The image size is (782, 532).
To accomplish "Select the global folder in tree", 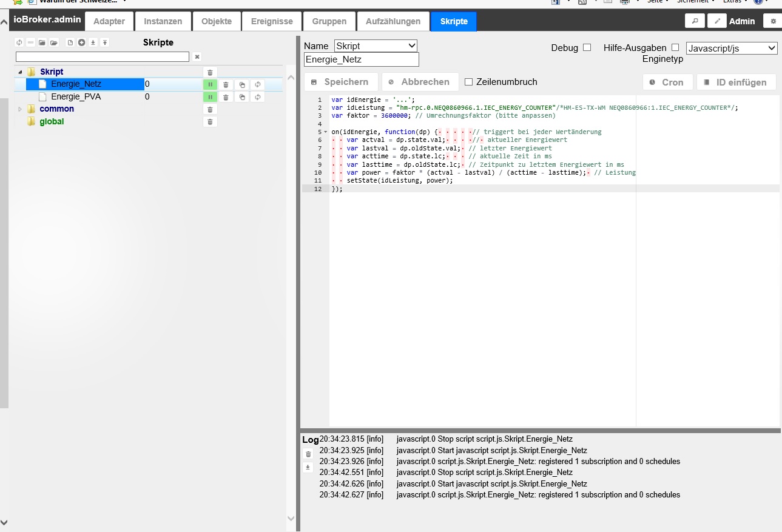I will 52,121.
